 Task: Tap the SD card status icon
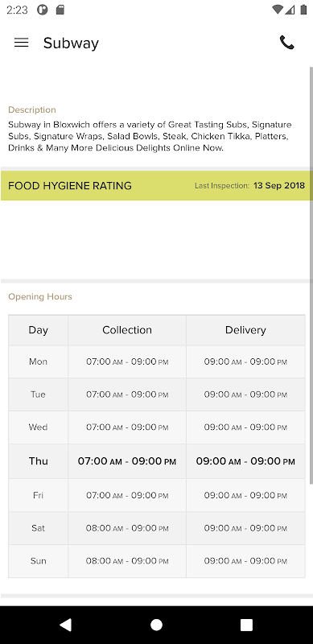60,10
